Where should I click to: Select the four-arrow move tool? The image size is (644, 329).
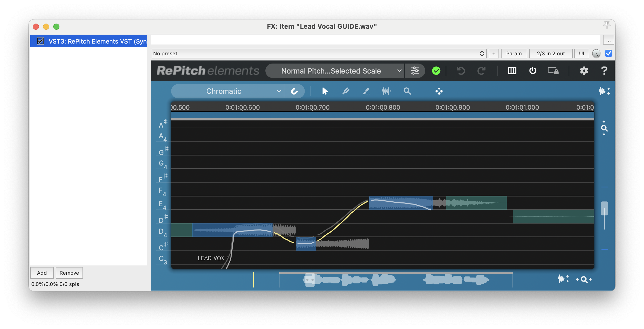point(439,91)
